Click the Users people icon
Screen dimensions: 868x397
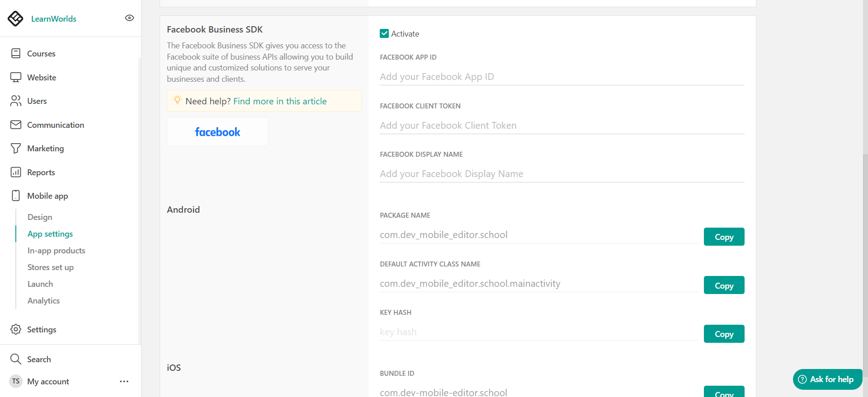click(16, 101)
